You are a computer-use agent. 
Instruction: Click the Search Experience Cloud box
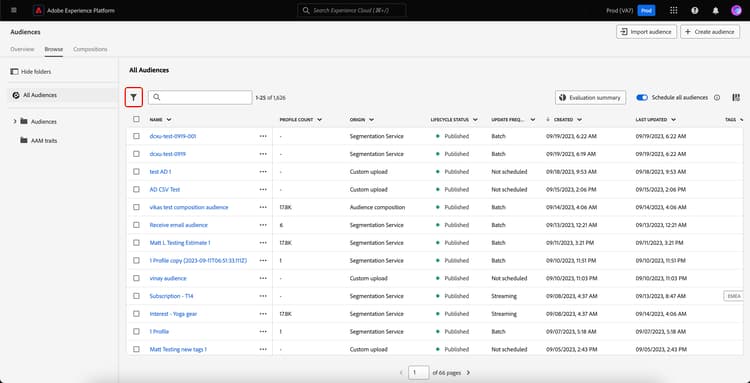coord(352,10)
